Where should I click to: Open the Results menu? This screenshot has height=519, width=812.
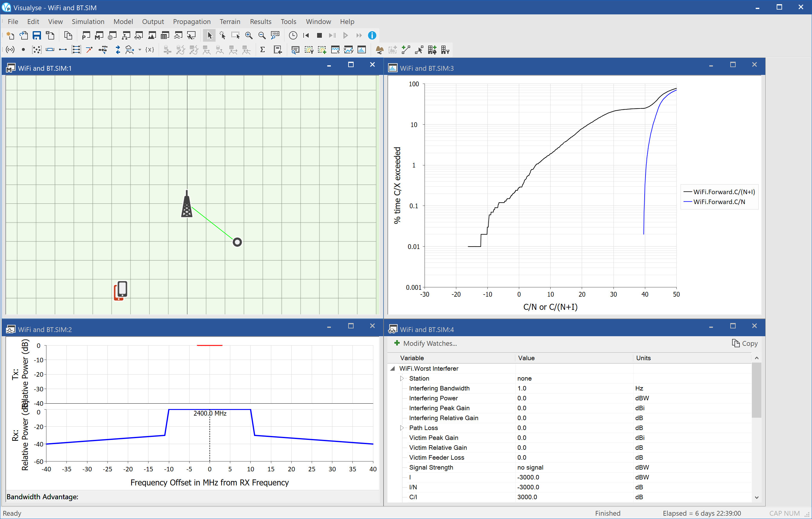pos(259,21)
